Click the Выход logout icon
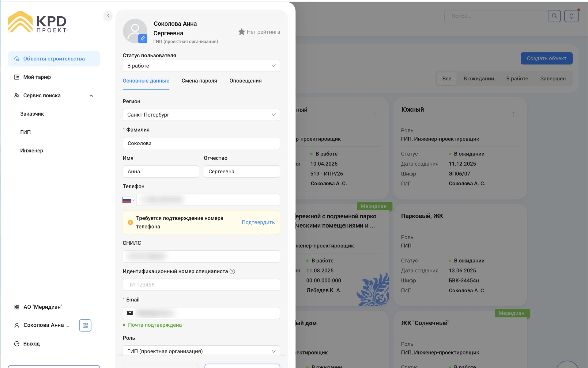The width and height of the screenshot is (588, 368). (17, 344)
